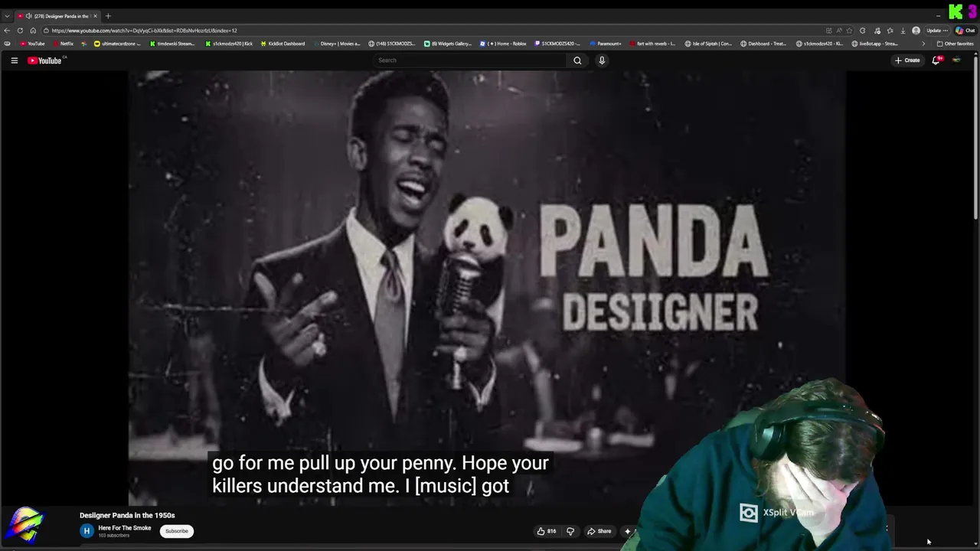Screen dimensions: 980x551
Task: Open the Disney+ Movies bookmark
Action: pyautogui.click(x=336, y=44)
